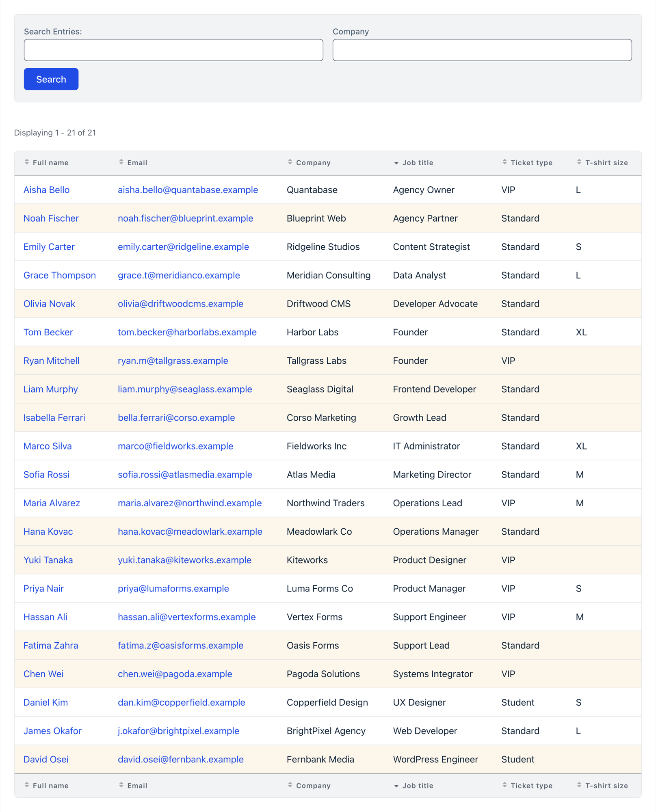This screenshot has width=656, height=812.
Task: Sort by Company column in top header
Action: pyautogui.click(x=309, y=162)
